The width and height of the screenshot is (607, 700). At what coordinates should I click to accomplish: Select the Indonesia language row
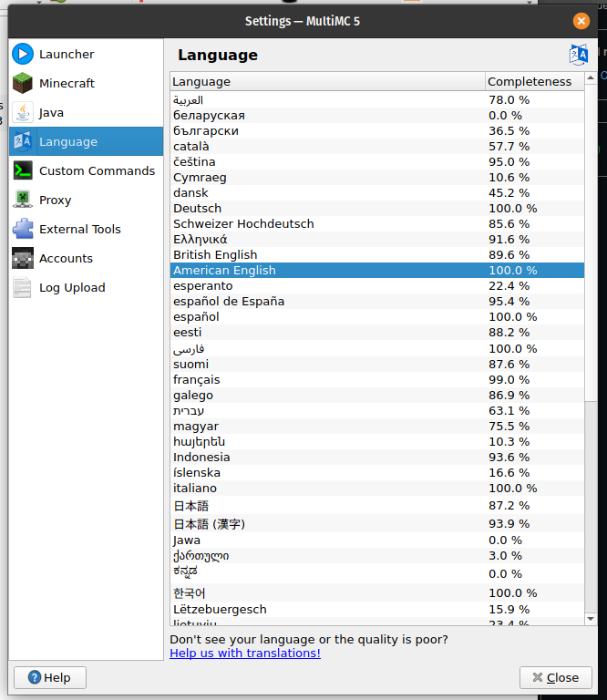(x=377, y=458)
